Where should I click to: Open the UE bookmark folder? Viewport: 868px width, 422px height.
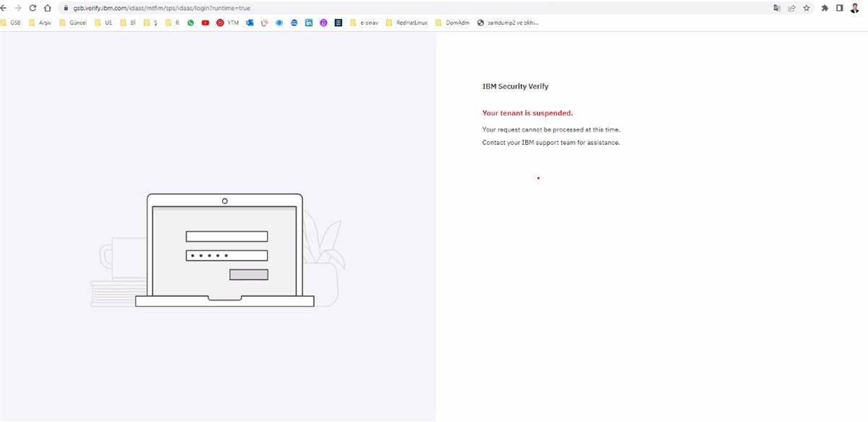pyautogui.click(x=103, y=22)
